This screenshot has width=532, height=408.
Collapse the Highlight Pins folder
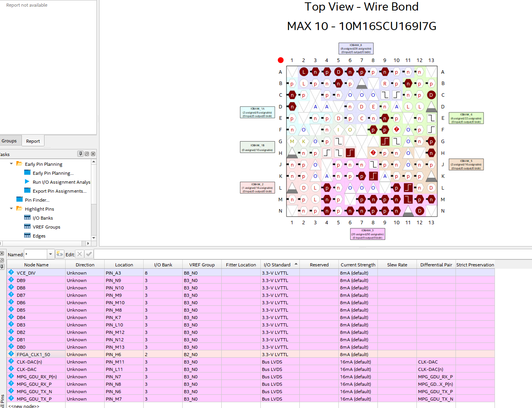(x=11, y=209)
